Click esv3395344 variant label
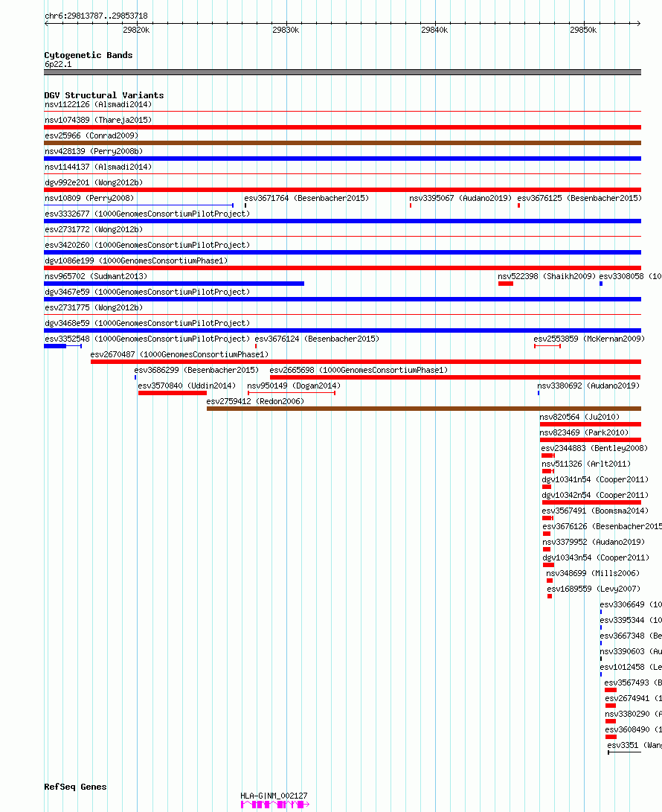Image resolution: width=662 pixels, height=812 pixels. pyautogui.click(x=631, y=620)
